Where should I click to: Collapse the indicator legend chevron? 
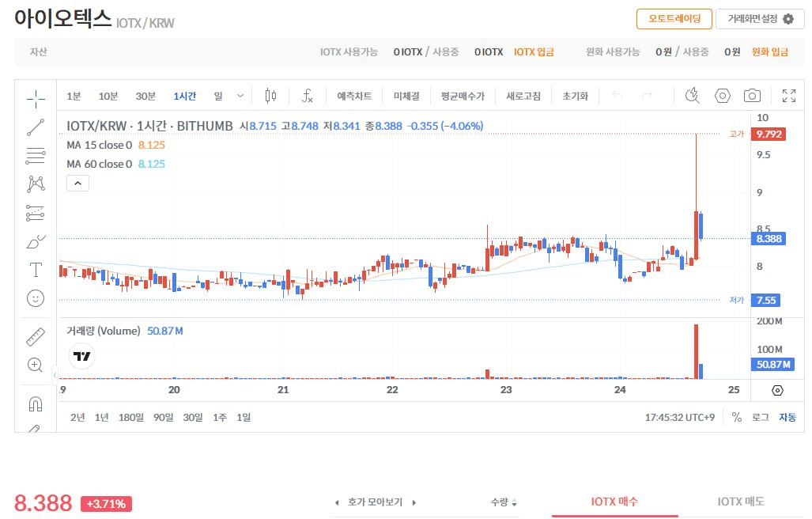click(77, 184)
